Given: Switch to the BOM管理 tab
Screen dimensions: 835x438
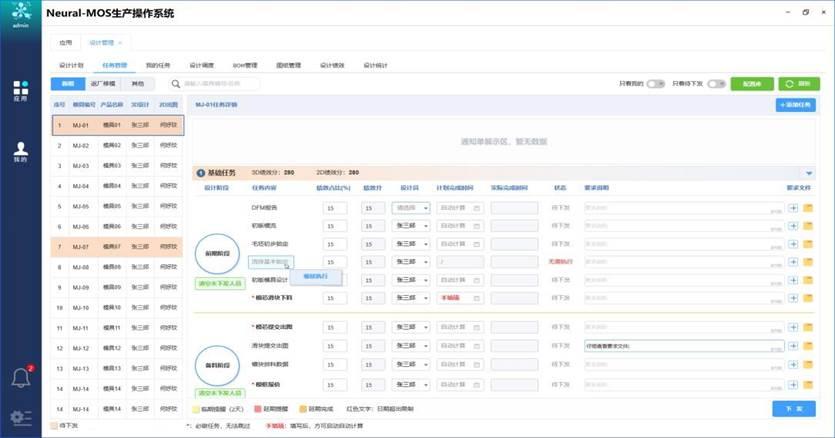Looking at the screenshot, I should [245, 65].
